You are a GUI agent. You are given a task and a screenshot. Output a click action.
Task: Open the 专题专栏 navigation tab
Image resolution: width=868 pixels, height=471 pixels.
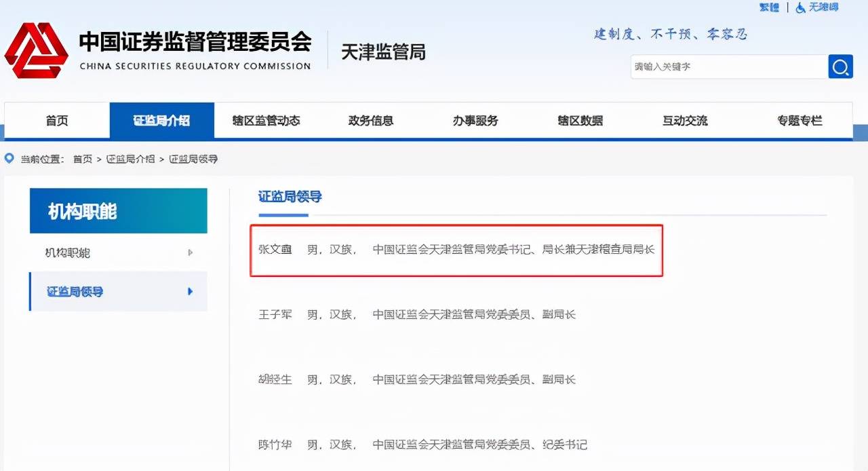(x=800, y=121)
